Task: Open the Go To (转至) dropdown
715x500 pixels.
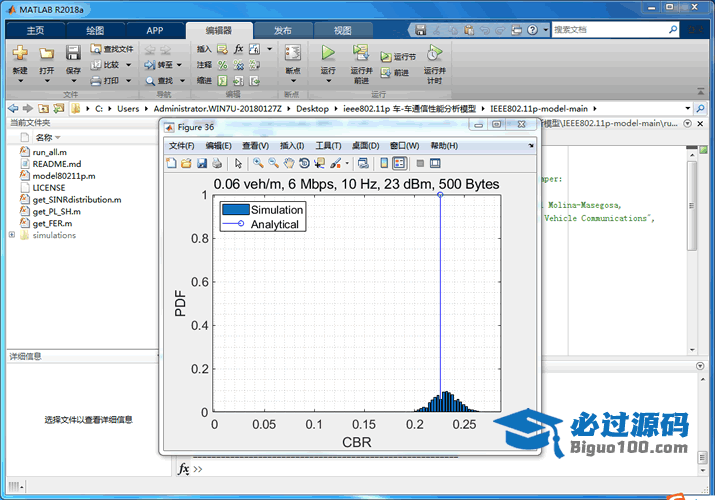Action: point(179,65)
